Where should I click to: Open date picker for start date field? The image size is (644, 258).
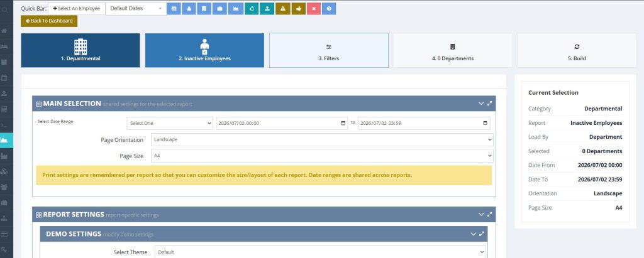click(343, 123)
